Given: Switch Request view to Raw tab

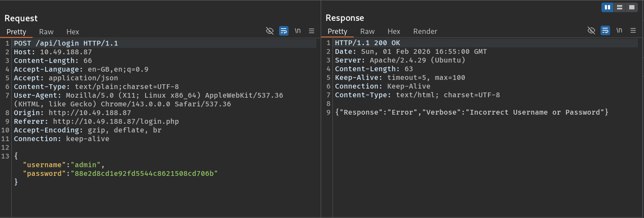Looking at the screenshot, I should 46,32.
